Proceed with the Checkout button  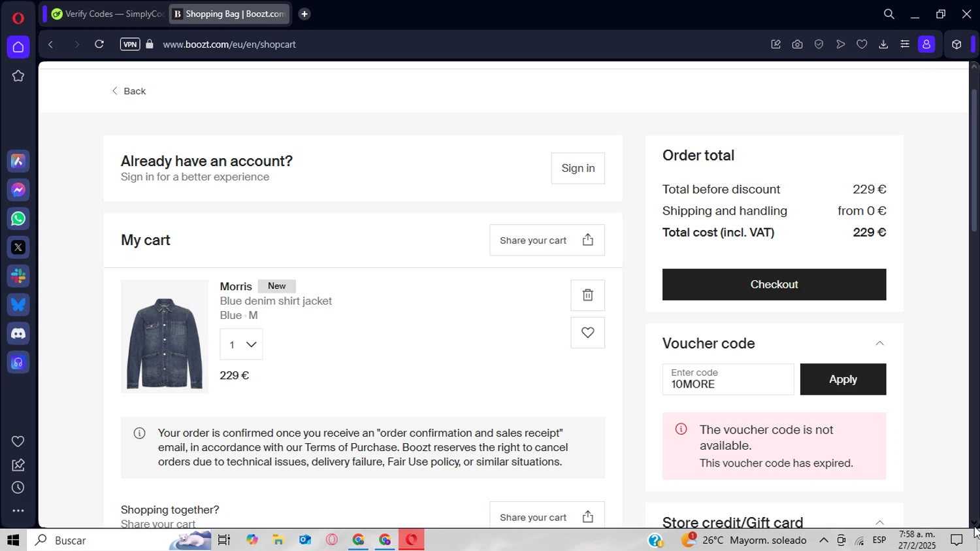(x=774, y=284)
